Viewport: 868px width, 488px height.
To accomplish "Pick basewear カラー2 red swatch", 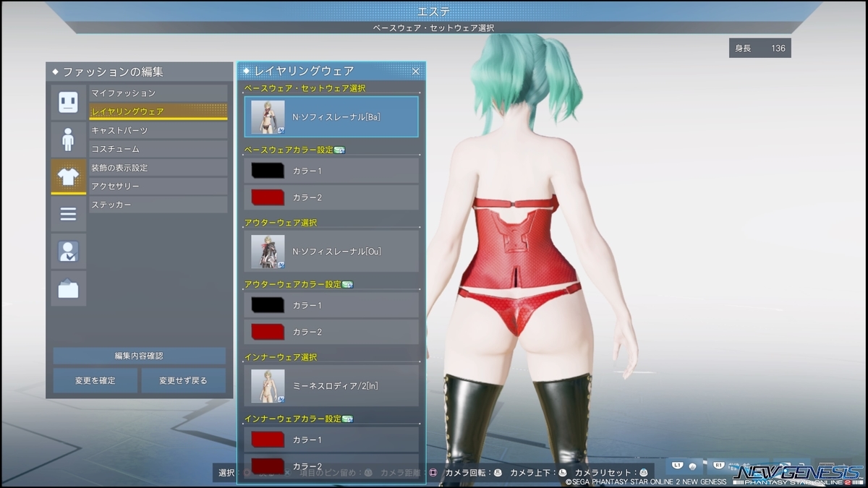I will click(267, 197).
